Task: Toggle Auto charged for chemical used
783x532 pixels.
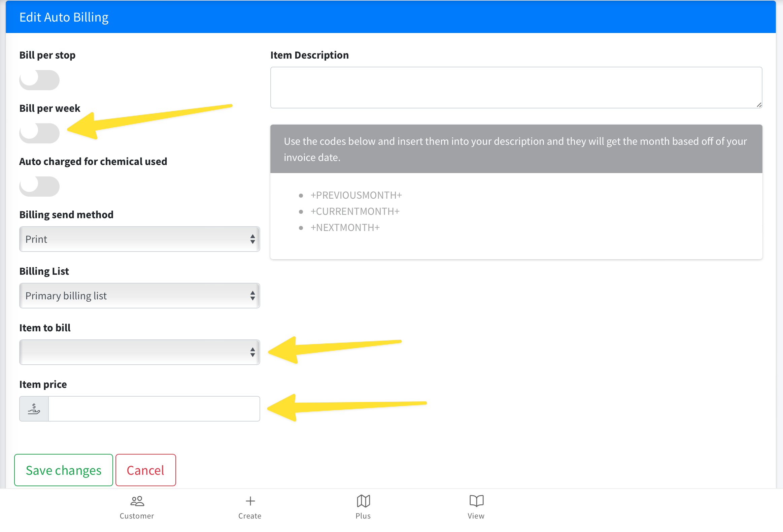Action: coord(39,186)
